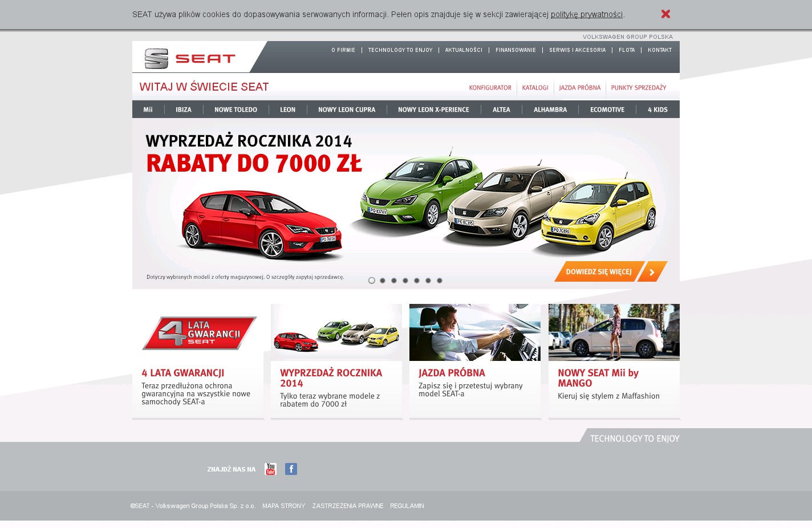The width and height of the screenshot is (812, 528).
Task: Open the Konfigurator link
Action: tap(490, 88)
